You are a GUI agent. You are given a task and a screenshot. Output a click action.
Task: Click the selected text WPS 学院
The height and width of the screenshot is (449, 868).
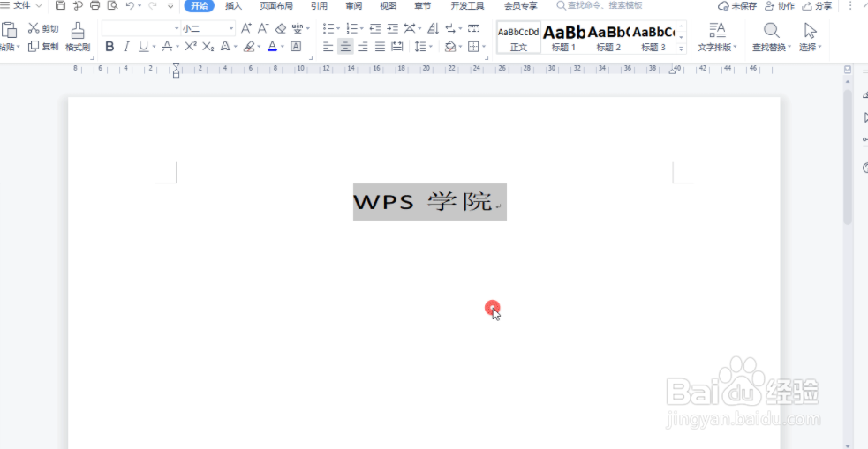[x=423, y=202]
